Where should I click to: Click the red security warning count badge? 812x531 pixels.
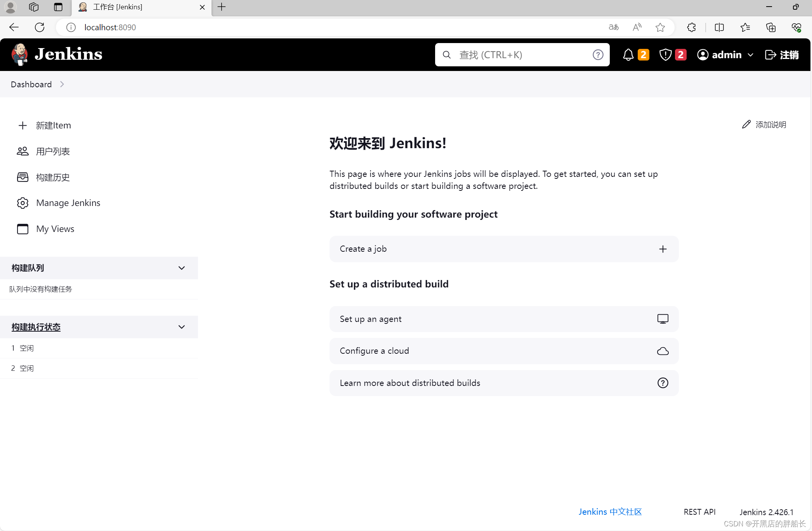(x=680, y=55)
